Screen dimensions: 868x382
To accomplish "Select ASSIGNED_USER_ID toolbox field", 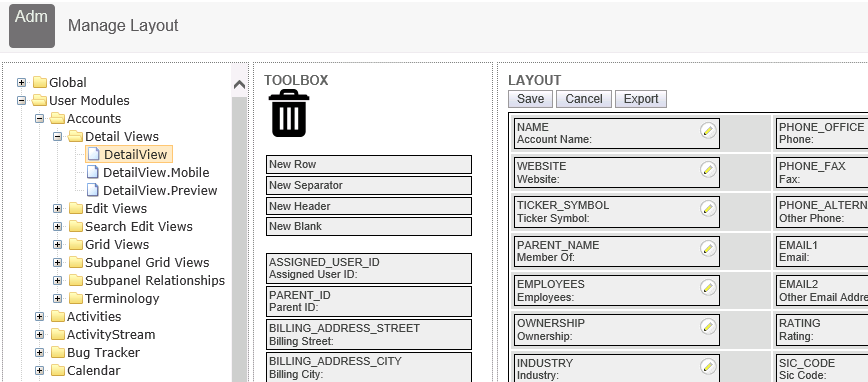I will pyautogui.click(x=369, y=269).
